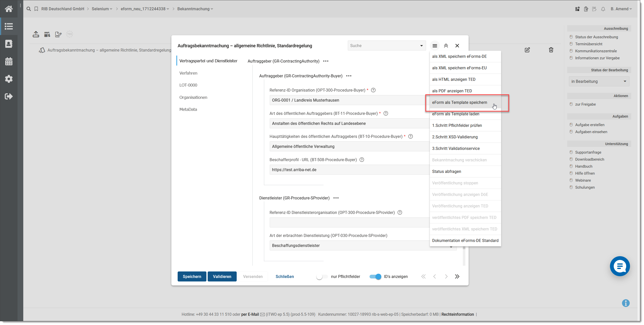This screenshot has width=644, height=325.
Task: Click the logout sidebar icon
Action: pos(9,96)
